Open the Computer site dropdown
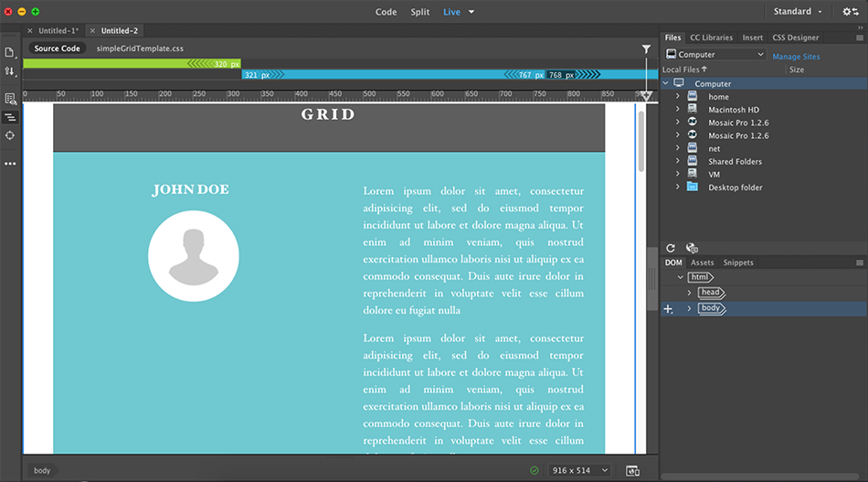 [715, 54]
